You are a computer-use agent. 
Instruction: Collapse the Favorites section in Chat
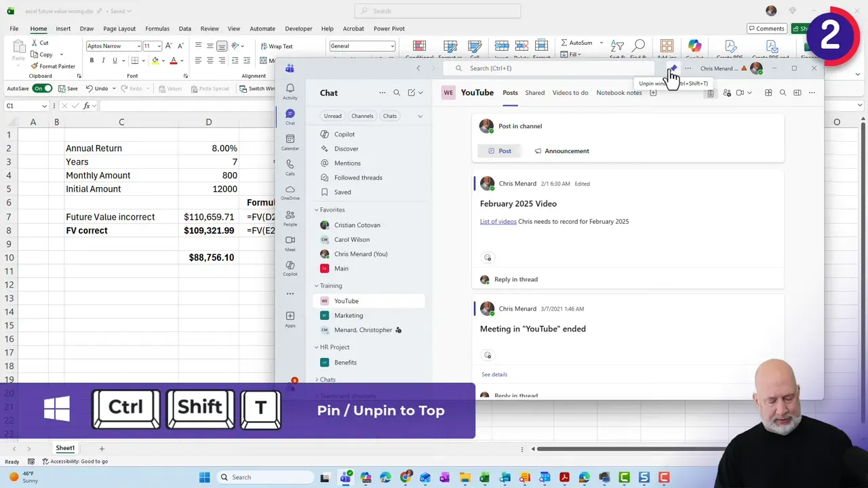(x=316, y=209)
